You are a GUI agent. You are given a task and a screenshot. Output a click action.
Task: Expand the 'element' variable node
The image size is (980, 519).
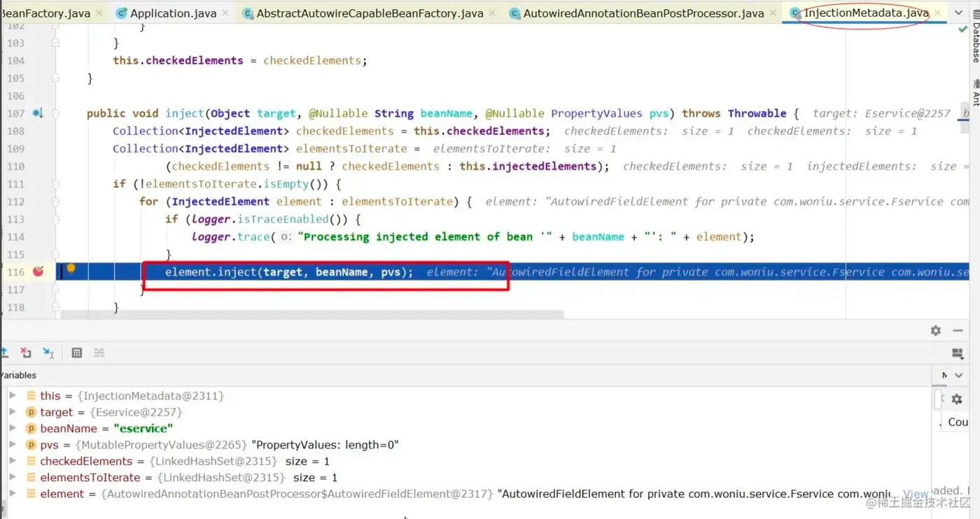pos(12,493)
